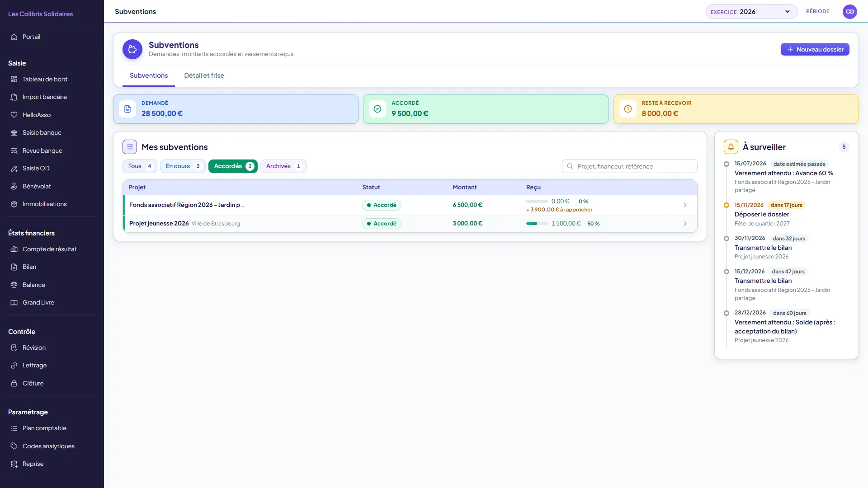The image size is (868, 488).
Task: Select the Subventions tab
Action: coord(149,75)
